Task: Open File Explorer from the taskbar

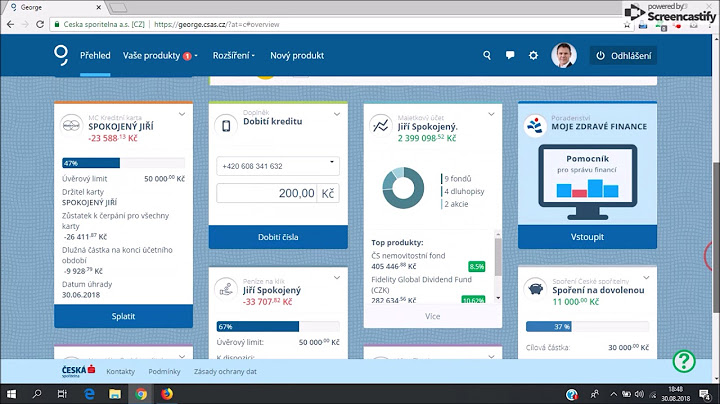Action: (115, 394)
